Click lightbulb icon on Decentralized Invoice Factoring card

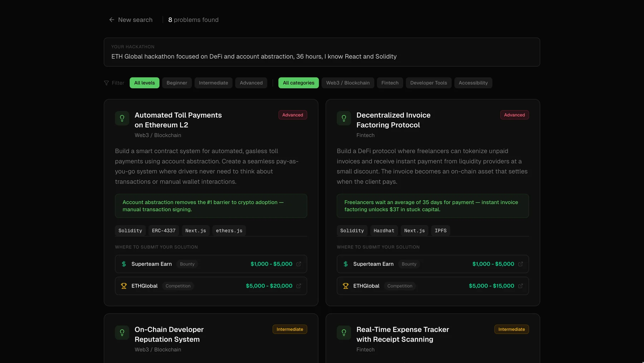coord(344,118)
